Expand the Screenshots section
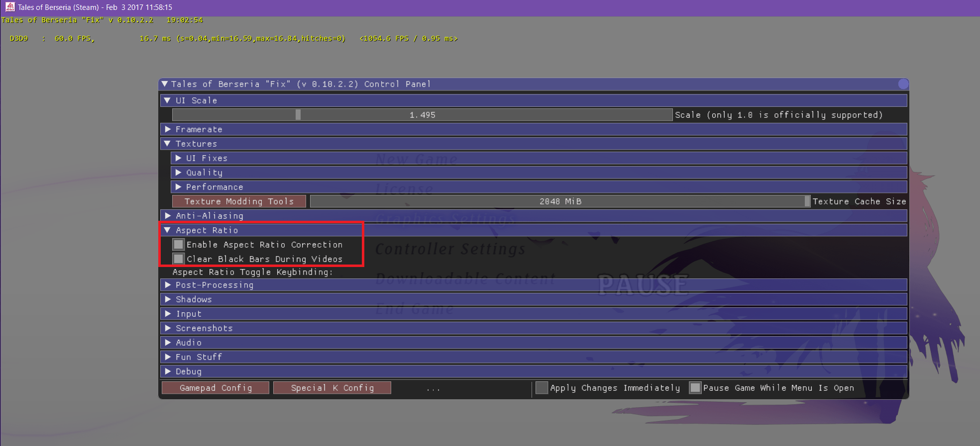 [x=534, y=328]
